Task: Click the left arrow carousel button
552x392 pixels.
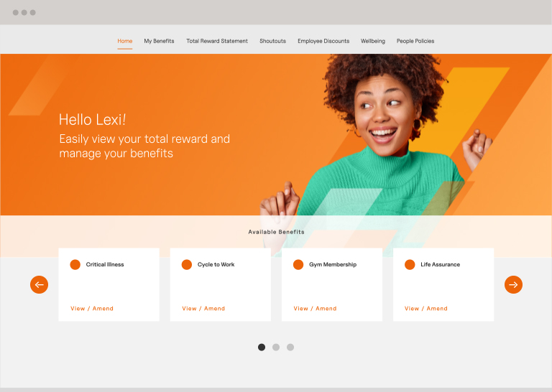Action: 39,284
